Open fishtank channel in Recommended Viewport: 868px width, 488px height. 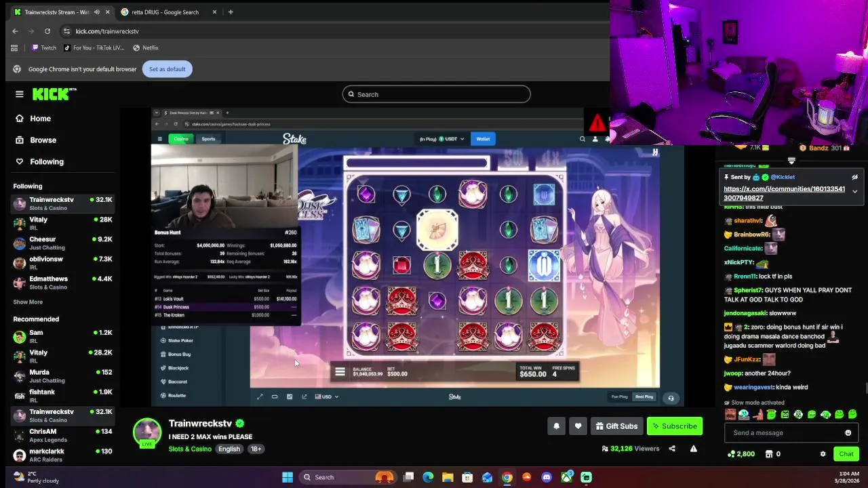[62, 395]
